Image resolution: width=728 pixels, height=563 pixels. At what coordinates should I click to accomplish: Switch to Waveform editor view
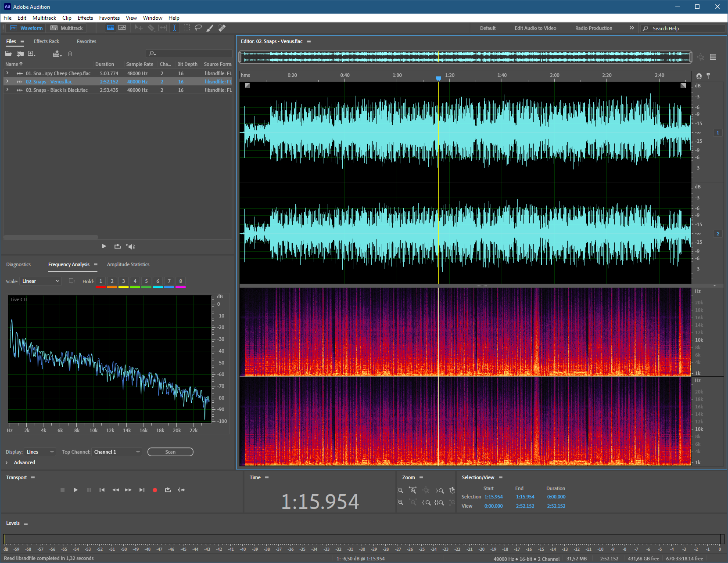26,28
